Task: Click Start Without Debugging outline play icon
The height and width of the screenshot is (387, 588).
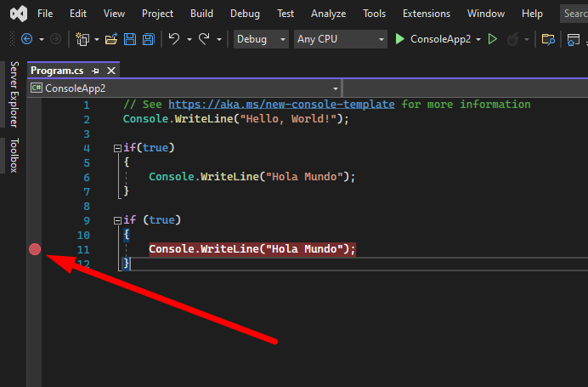Action: click(x=491, y=39)
